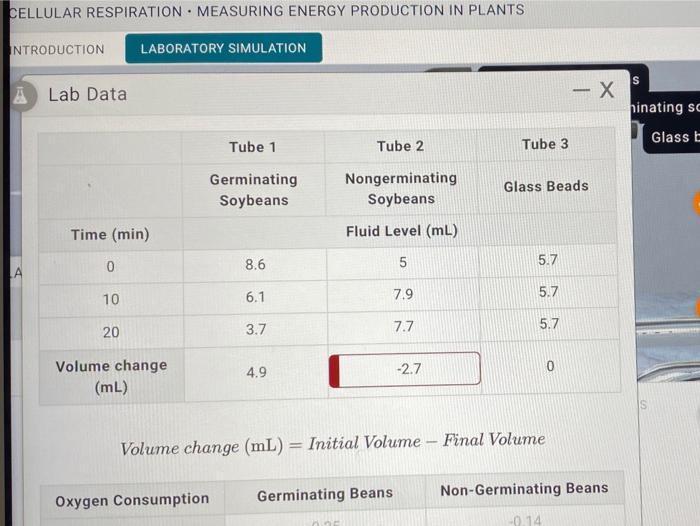Click the Volume change formula text

coord(333,444)
